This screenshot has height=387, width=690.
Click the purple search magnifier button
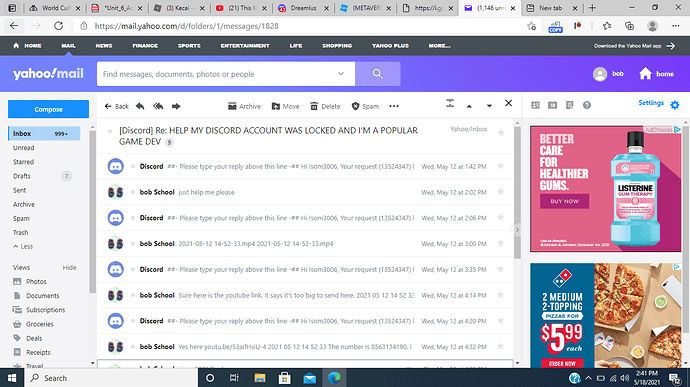tap(378, 74)
